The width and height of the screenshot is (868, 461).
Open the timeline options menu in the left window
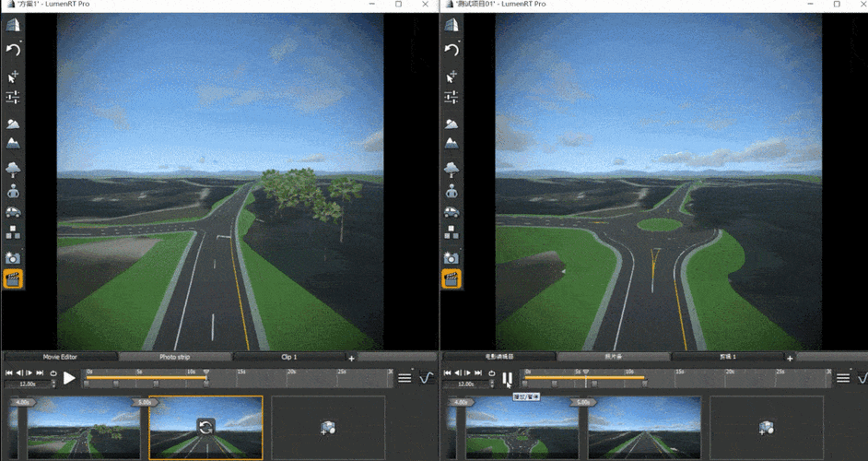[x=405, y=378]
